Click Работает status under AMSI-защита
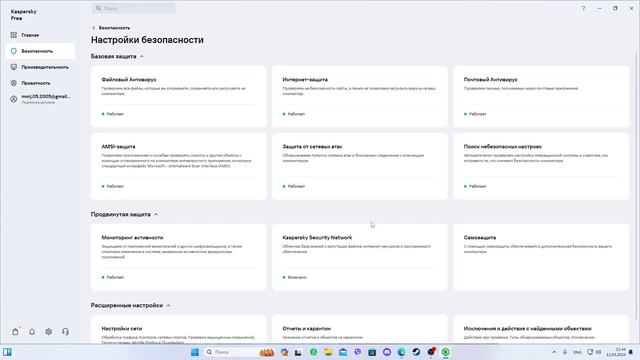Viewport: 640px width, 360px height. [x=113, y=186]
